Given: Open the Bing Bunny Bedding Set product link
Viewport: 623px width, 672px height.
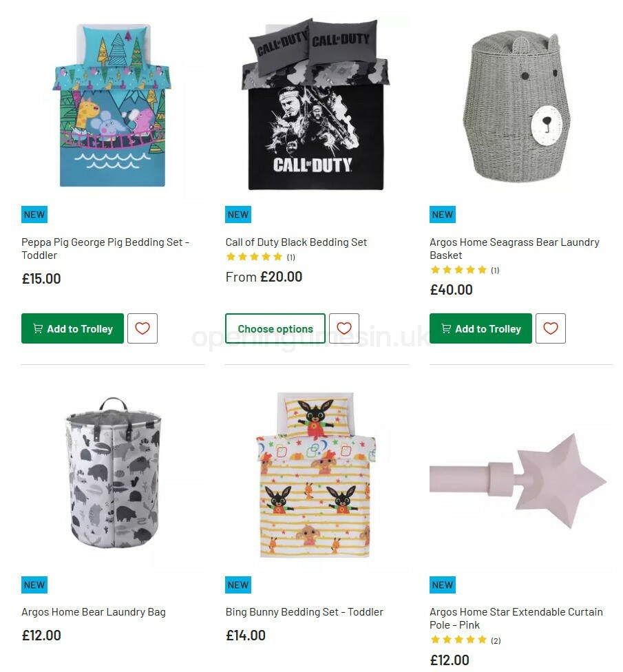Looking at the screenshot, I should pyautogui.click(x=304, y=611).
